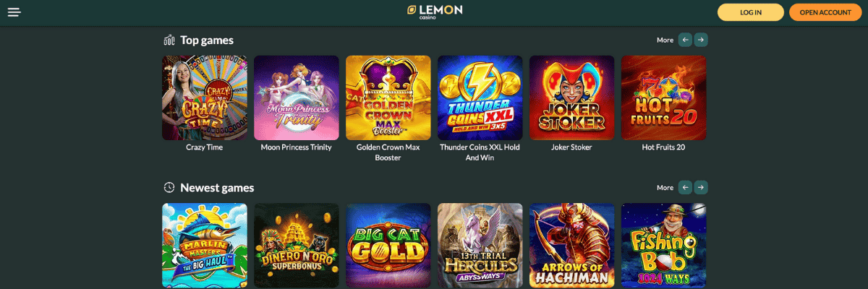868x289 pixels.
Task: Show next Newest games with right arrow
Action: [701, 187]
